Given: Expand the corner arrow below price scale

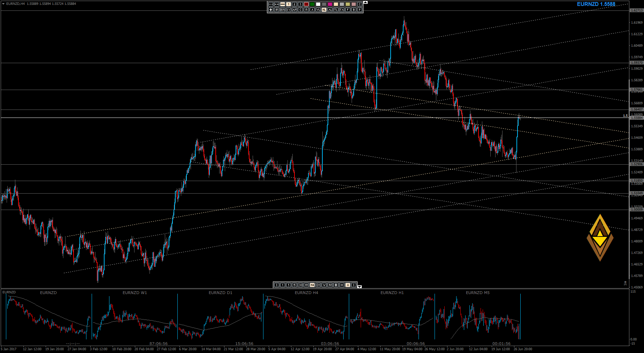Looking at the screenshot, I should [x=625, y=283].
